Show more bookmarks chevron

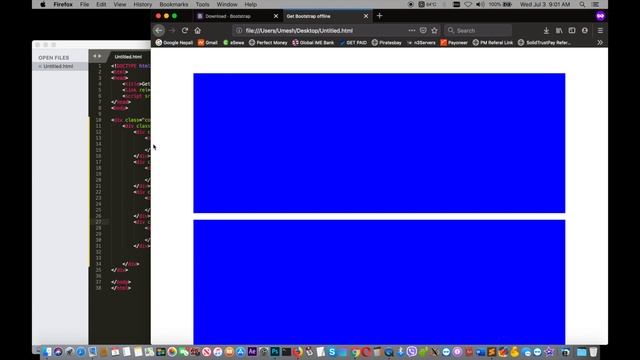(x=600, y=42)
